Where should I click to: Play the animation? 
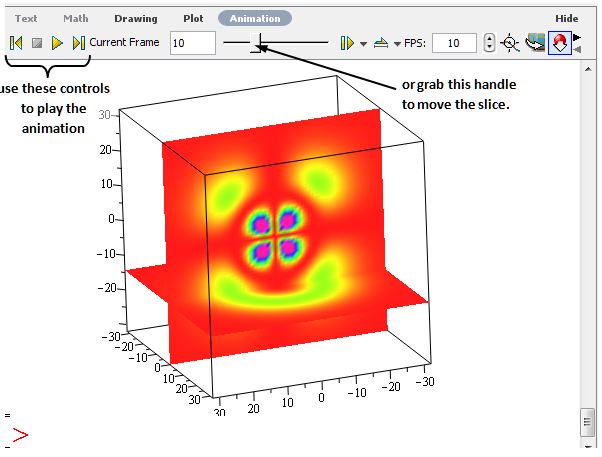point(57,43)
